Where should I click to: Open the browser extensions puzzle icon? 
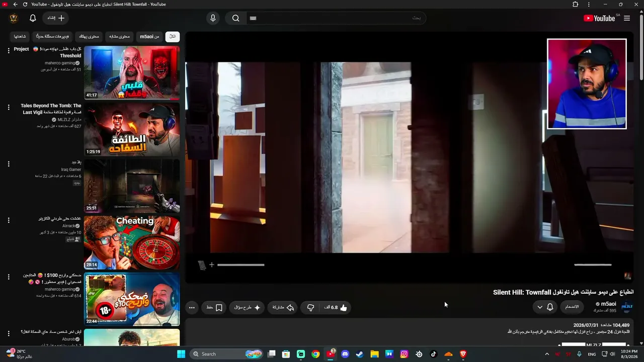[576, 5]
